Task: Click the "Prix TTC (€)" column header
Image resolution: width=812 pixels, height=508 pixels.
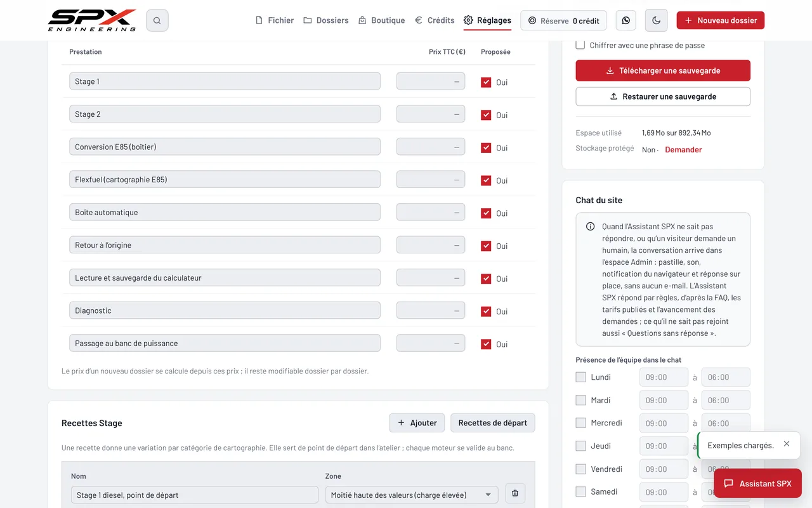Action: pyautogui.click(x=447, y=52)
